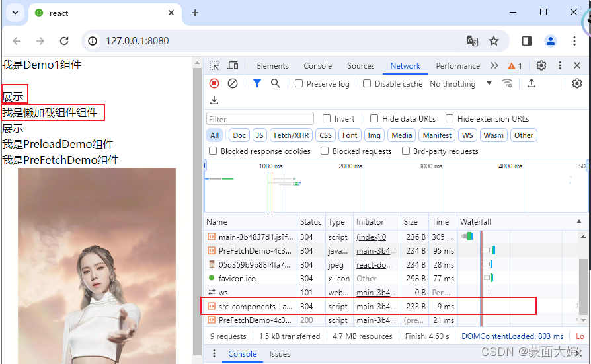Open the network search magnifier

(x=276, y=83)
